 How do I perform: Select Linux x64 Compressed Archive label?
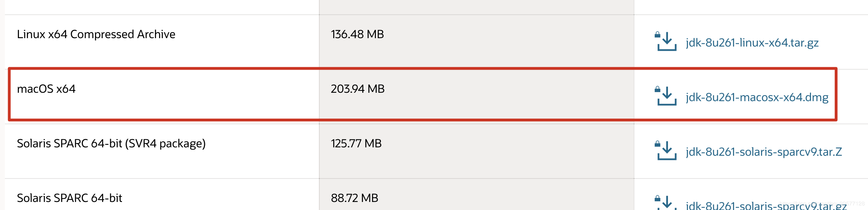pyautogui.click(x=96, y=34)
